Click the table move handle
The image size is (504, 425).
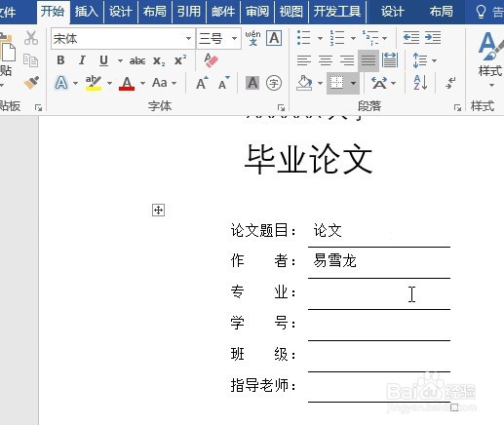(x=158, y=211)
